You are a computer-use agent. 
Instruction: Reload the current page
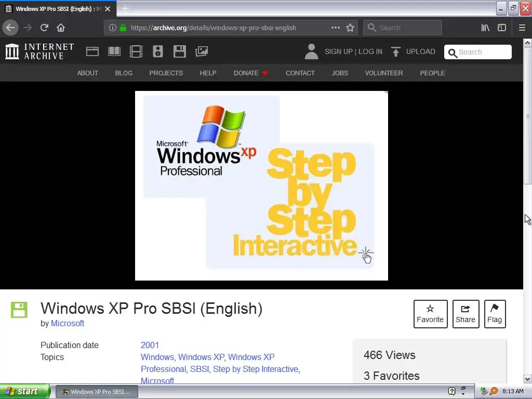[44, 28]
